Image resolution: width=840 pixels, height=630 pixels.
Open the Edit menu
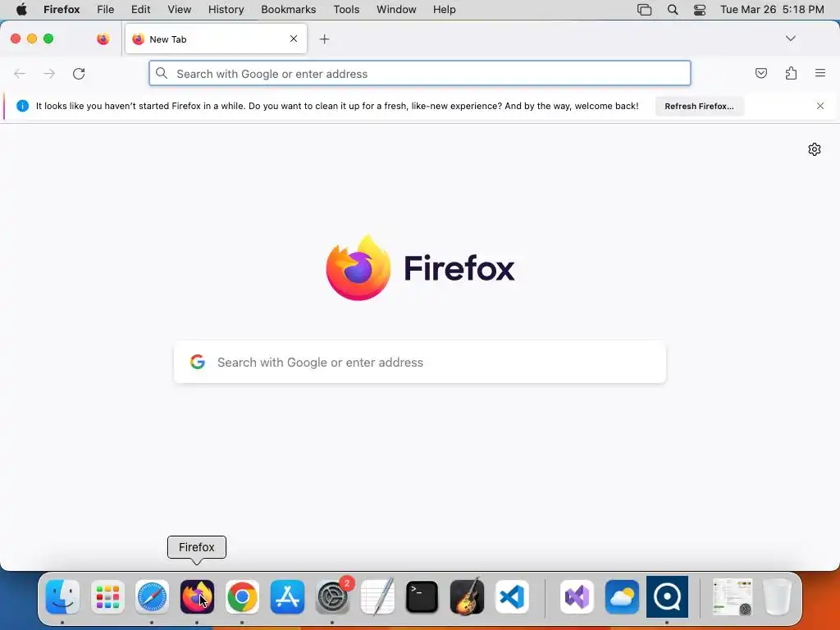coord(141,10)
